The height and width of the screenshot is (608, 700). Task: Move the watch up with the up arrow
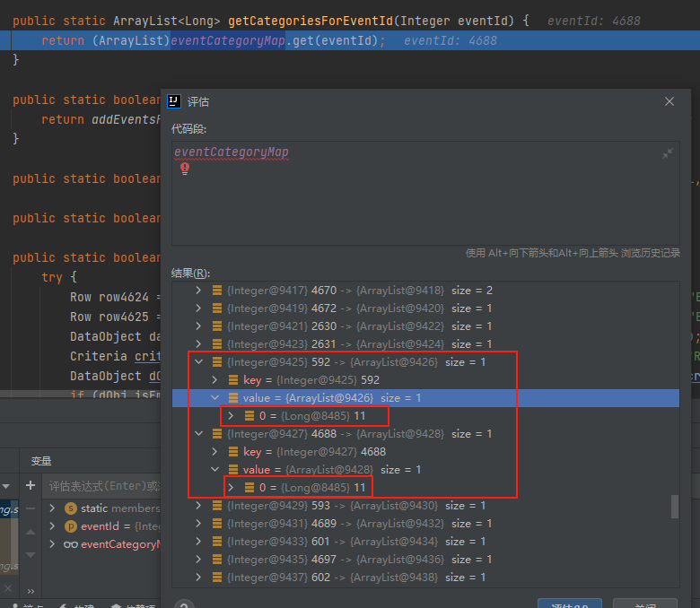point(31,532)
